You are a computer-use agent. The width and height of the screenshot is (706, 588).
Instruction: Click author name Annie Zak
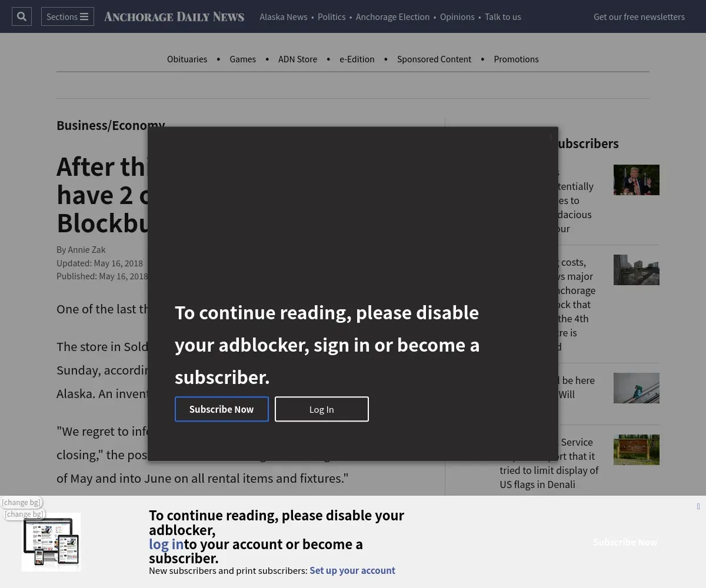[86, 249]
